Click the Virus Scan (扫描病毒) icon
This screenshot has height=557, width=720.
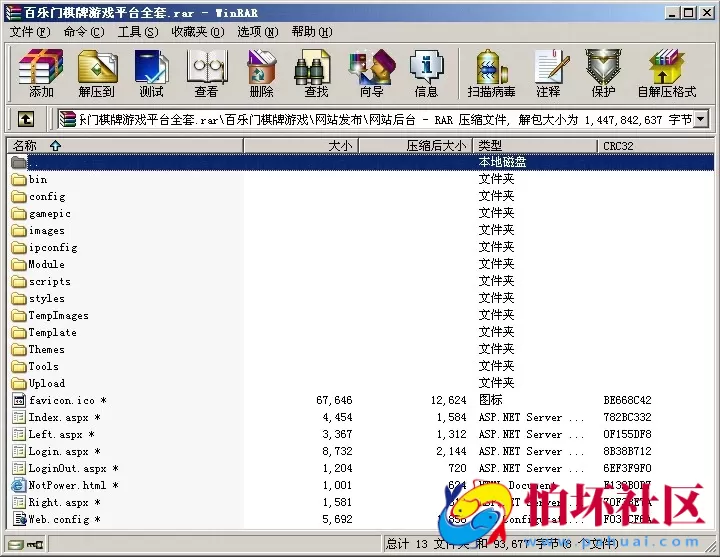tap(491, 73)
